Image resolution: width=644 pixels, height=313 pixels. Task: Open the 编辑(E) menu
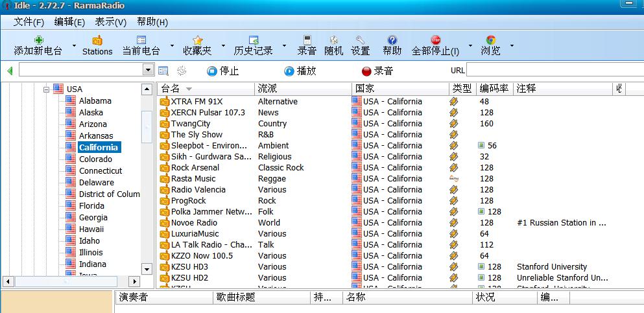coord(69,22)
